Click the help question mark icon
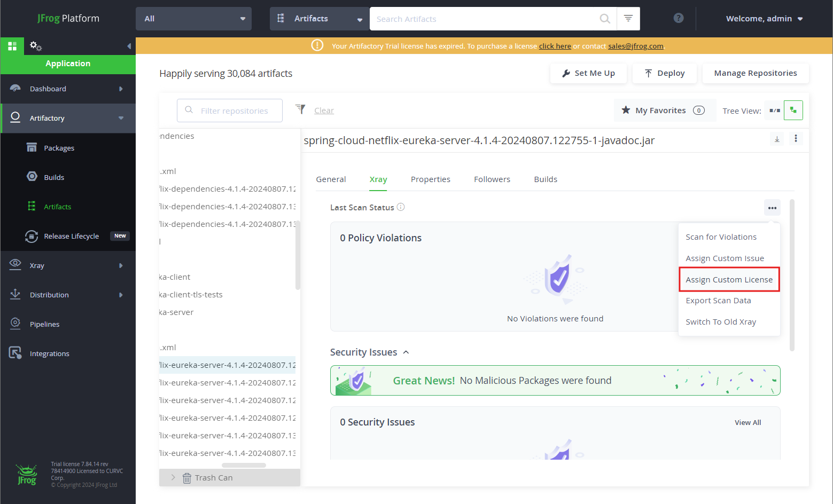833x504 pixels. point(679,18)
